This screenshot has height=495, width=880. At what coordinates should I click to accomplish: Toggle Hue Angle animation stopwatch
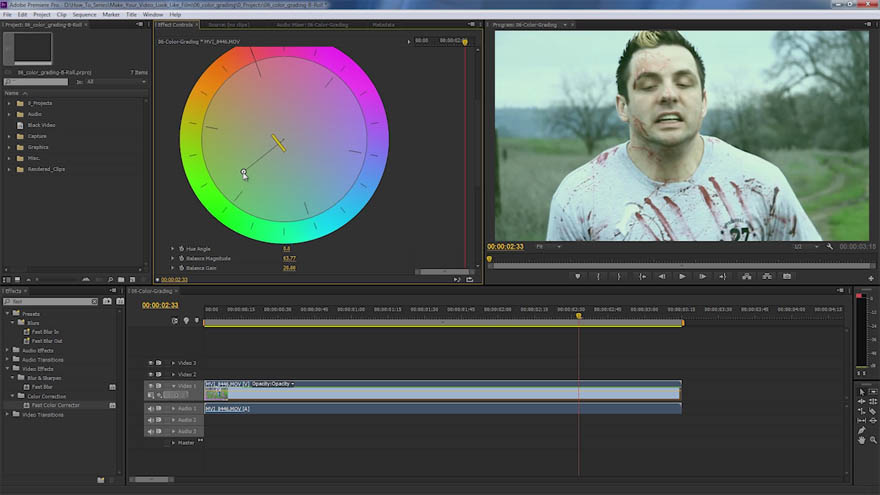click(181, 249)
